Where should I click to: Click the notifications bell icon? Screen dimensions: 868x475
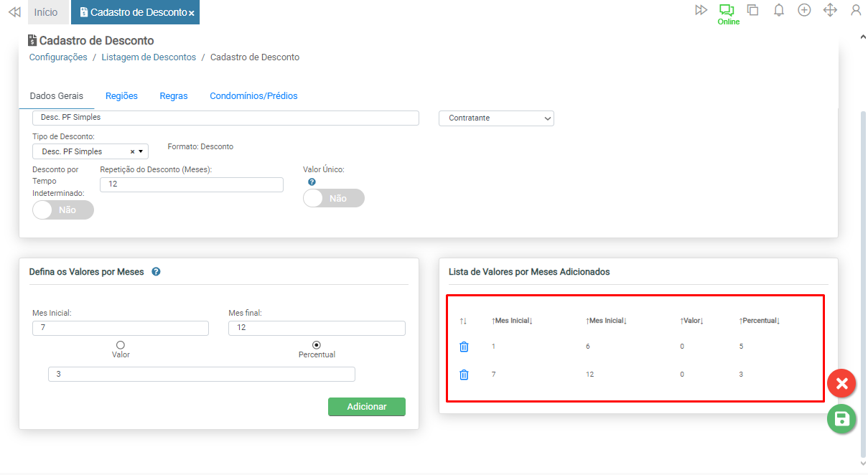point(778,10)
